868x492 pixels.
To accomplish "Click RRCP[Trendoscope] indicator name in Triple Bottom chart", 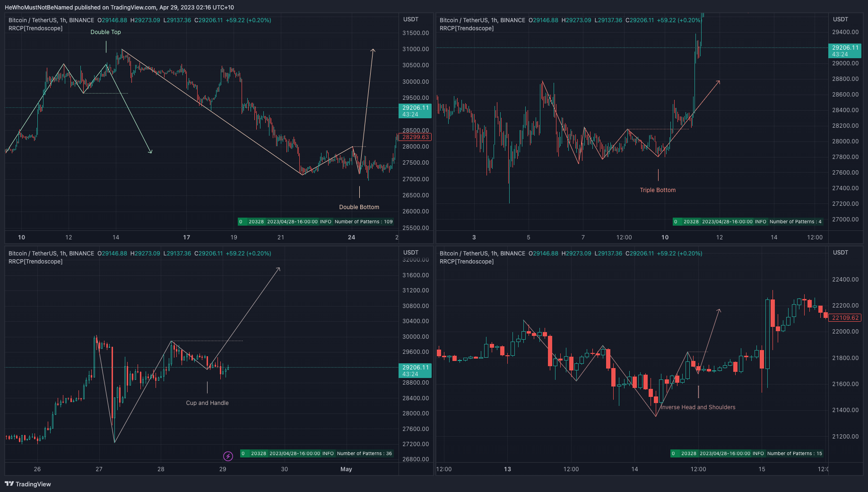I will click(x=467, y=28).
